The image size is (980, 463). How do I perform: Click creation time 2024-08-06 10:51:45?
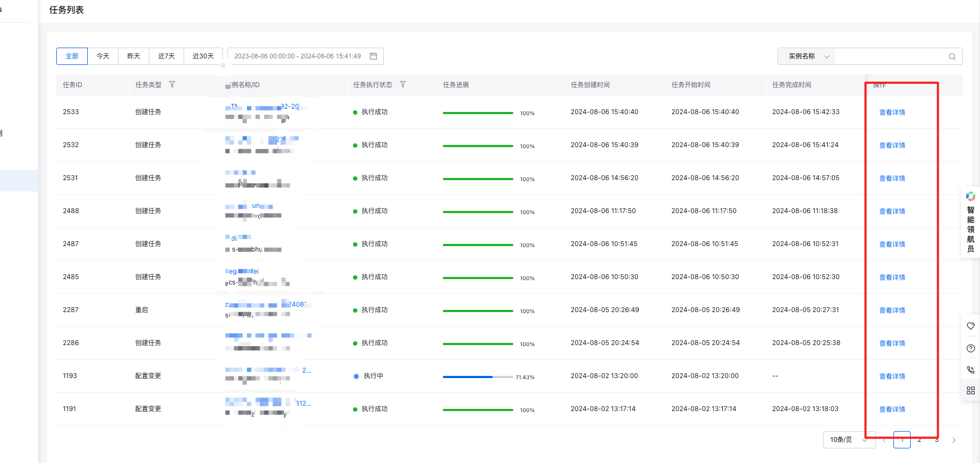(604, 244)
